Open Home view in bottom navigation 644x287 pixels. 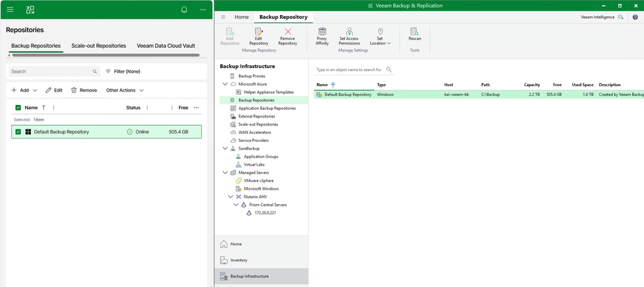click(x=261, y=244)
